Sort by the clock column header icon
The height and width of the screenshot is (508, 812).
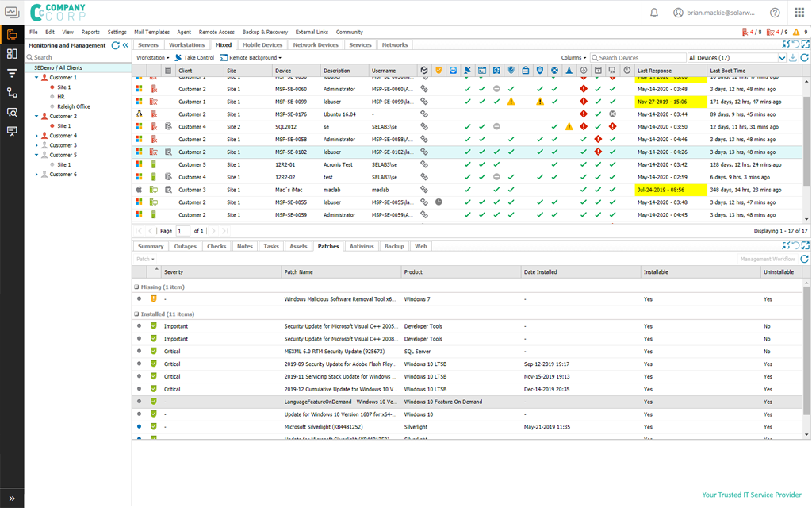pos(584,71)
